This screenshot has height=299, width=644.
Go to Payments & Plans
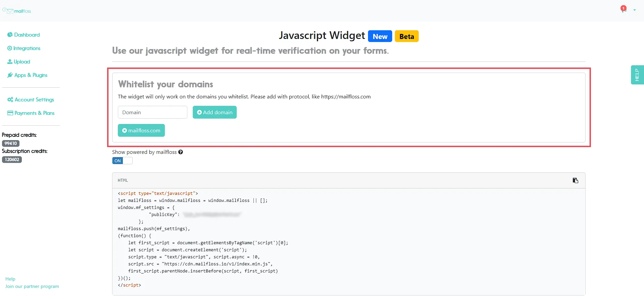pos(31,113)
